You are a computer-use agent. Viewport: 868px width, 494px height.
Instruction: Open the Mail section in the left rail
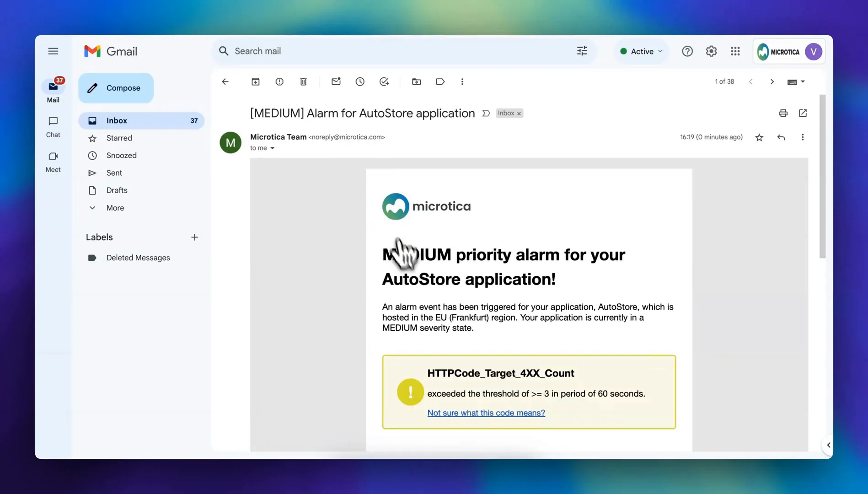tap(53, 90)
